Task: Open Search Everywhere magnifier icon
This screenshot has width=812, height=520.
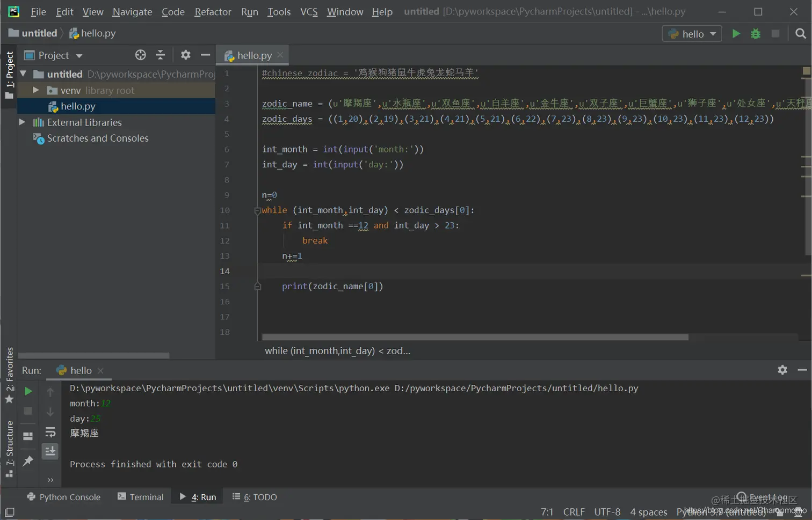Action: click(801, 33)
